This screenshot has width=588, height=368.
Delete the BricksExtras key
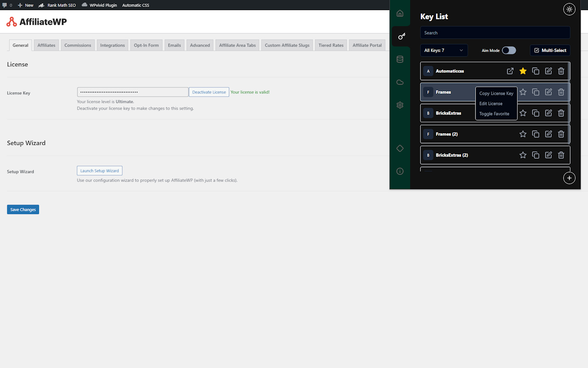tap(561, 113)
